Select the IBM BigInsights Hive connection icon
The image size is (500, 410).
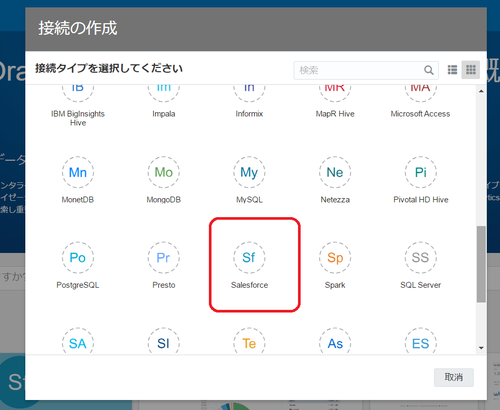(78, 93)
